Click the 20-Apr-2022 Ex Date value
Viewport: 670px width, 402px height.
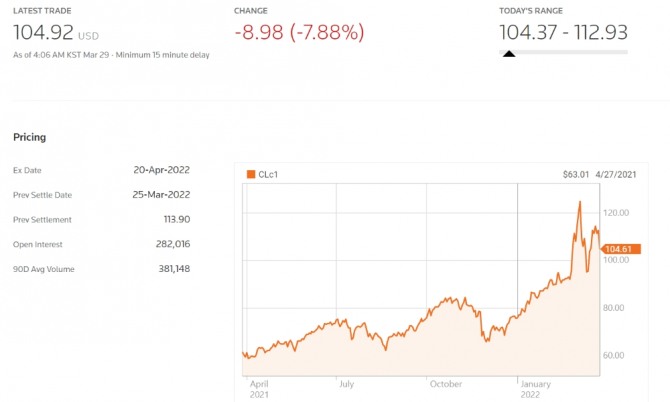click(x=162, y=170)
